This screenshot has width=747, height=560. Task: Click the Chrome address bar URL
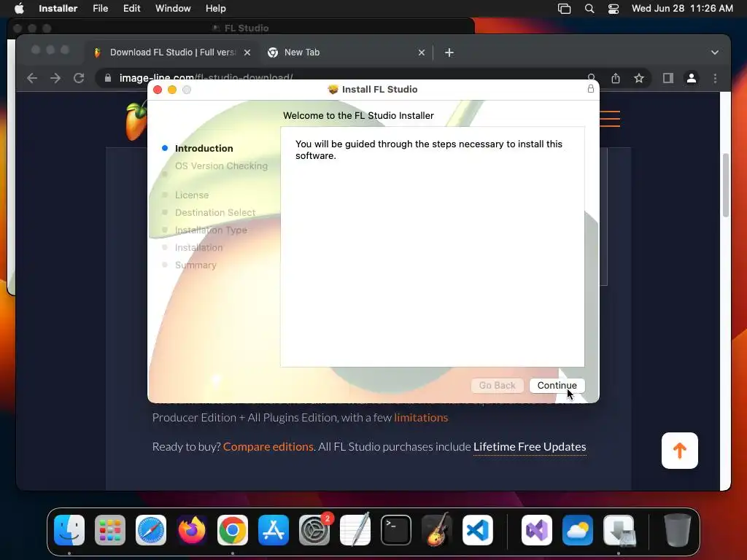[206, 77]
